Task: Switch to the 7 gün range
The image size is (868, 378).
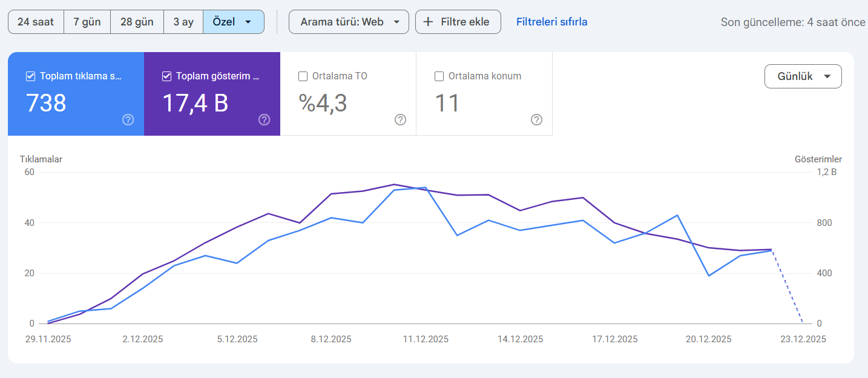Action: [87, 22]
